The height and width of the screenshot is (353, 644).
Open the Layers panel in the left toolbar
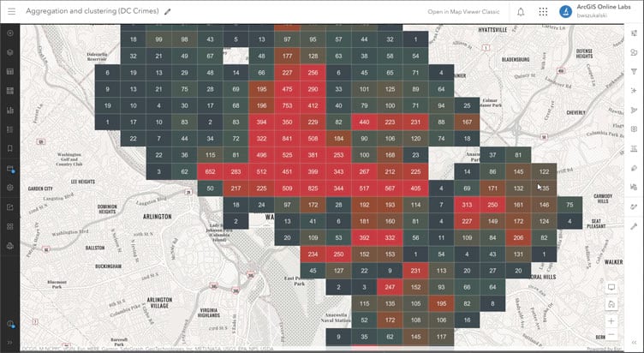(x=10, y=52)
